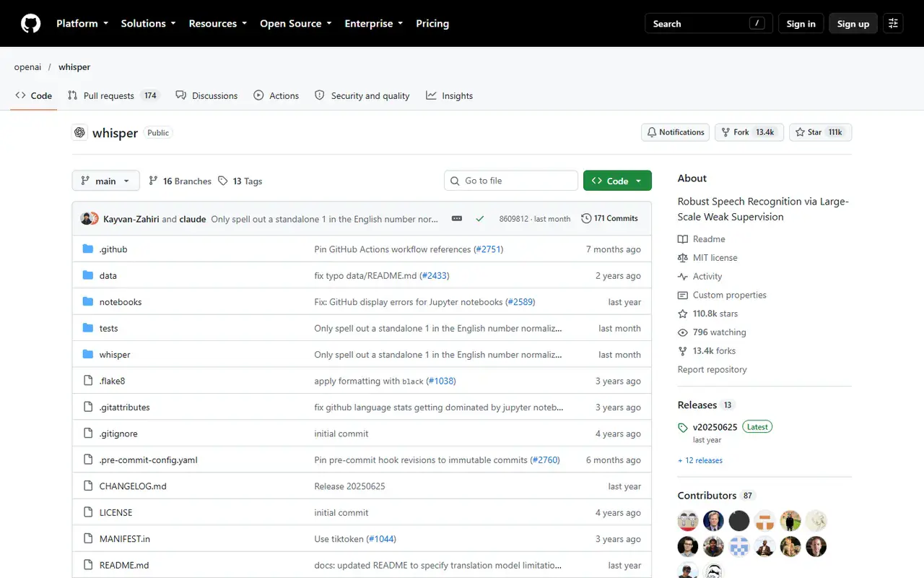Switch to the Actions tab
Screen dimensions: 924x578
point(276,95)
